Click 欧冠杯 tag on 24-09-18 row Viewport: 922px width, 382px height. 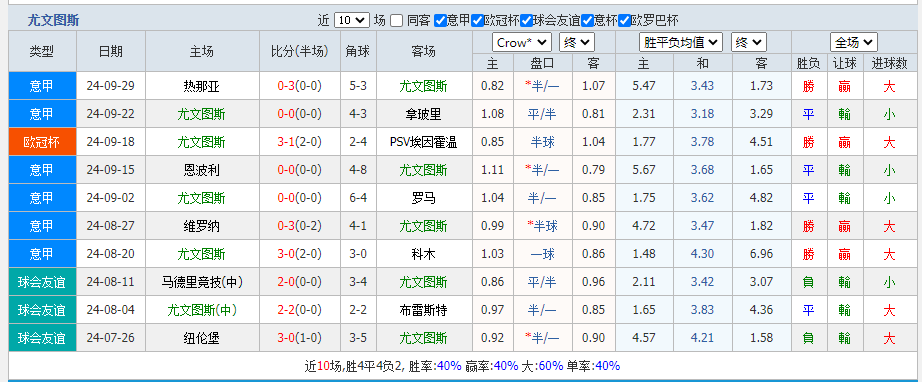point(42,142)
